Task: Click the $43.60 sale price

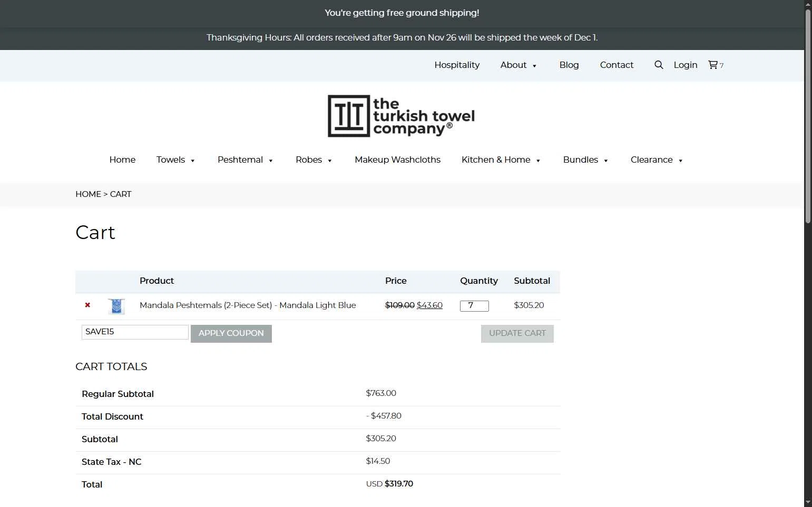Action: pyautogui.click(x=429, y=305)
